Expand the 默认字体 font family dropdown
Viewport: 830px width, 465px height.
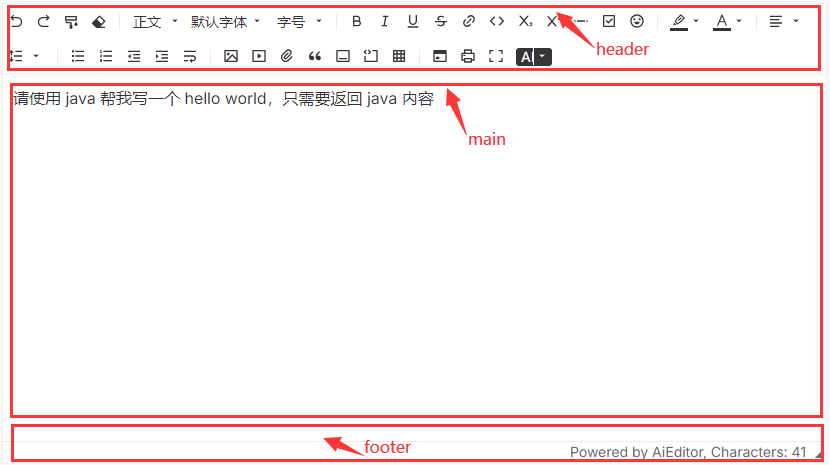coord(225,22)
